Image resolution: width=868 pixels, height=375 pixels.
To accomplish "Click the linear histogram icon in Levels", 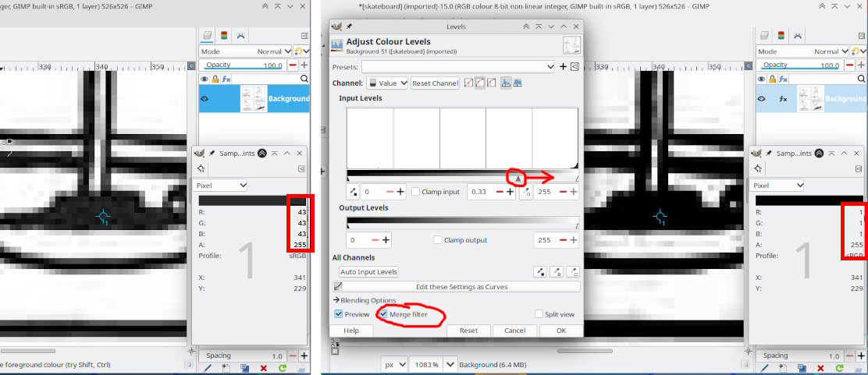I will click(x=506, y=83).
